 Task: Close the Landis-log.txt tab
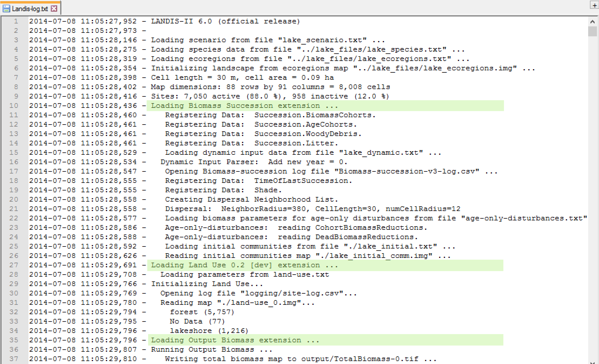point(54,8)
